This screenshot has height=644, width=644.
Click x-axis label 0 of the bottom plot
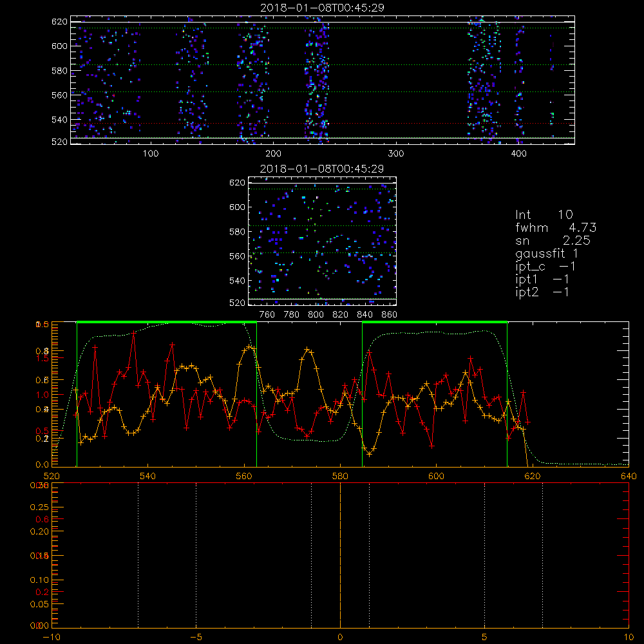point(340,637)
